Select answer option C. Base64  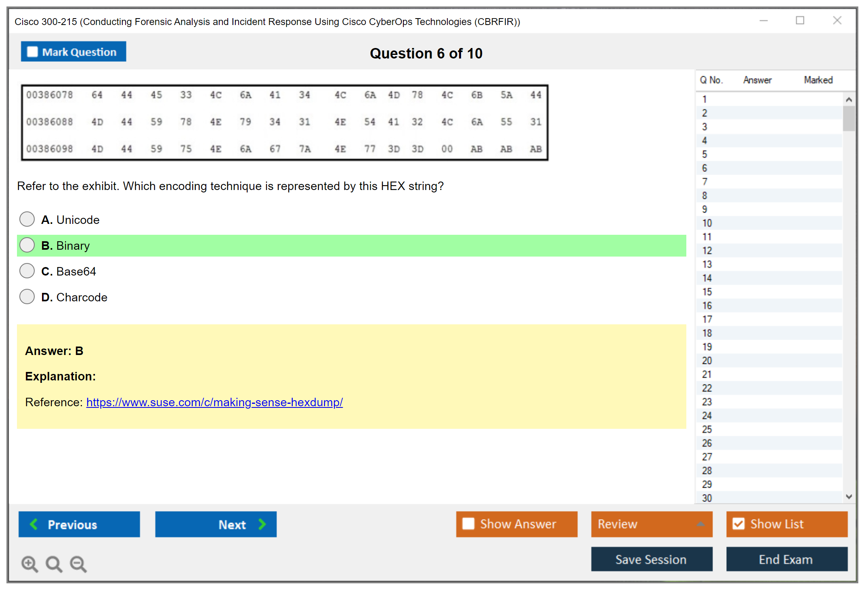pos(27,271)
